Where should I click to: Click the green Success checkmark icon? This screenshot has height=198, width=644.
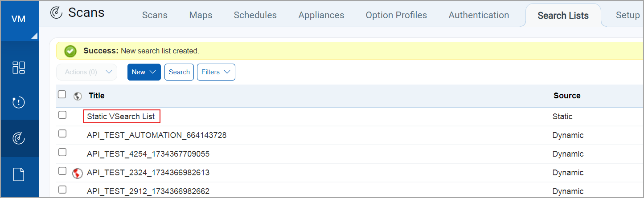[x=70, y=51]
